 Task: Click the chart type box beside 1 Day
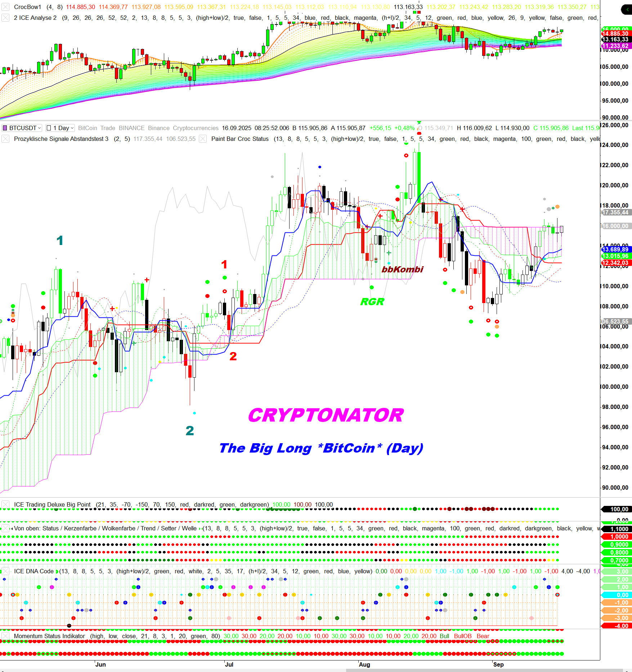tap(49, 128)
